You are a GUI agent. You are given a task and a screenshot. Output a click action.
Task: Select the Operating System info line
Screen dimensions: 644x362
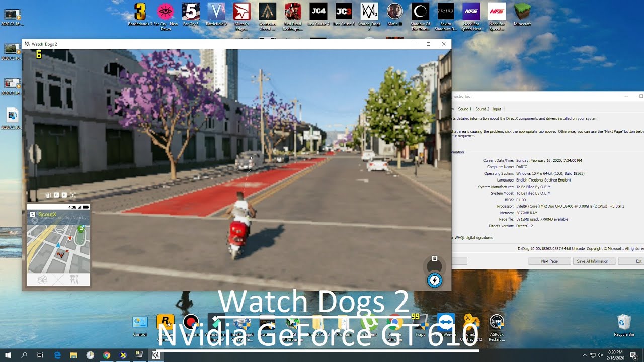(x=534, y=173)
